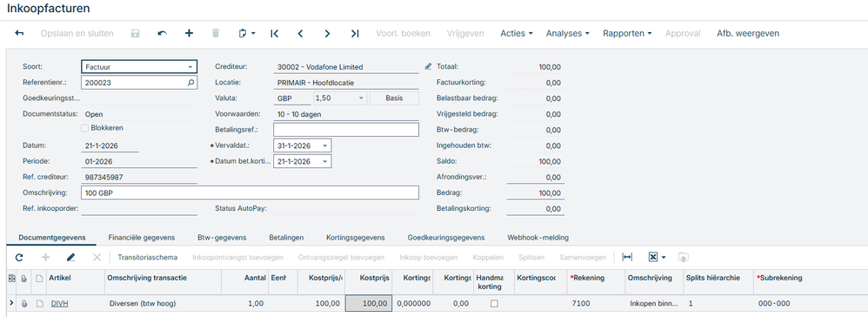
Task: Click the row selector arrow of the DIVH row
Action: coord(11,303)
